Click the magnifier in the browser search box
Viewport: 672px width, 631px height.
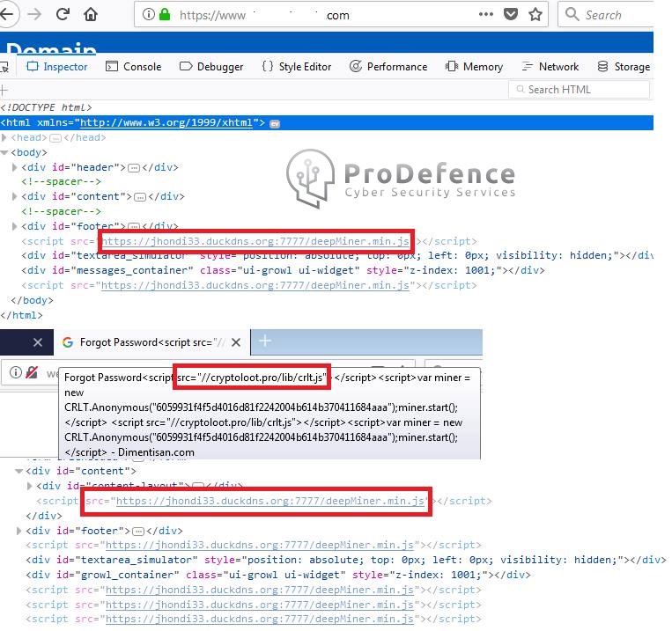point(572,14)
